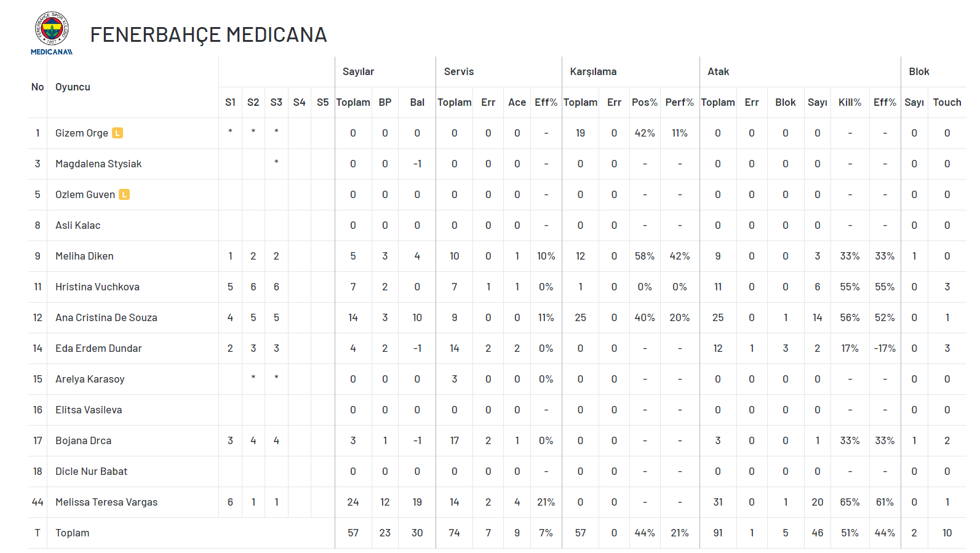This screenshot has height=553, width=980.
Task: Click the S1 set column header
Action: 230,102
